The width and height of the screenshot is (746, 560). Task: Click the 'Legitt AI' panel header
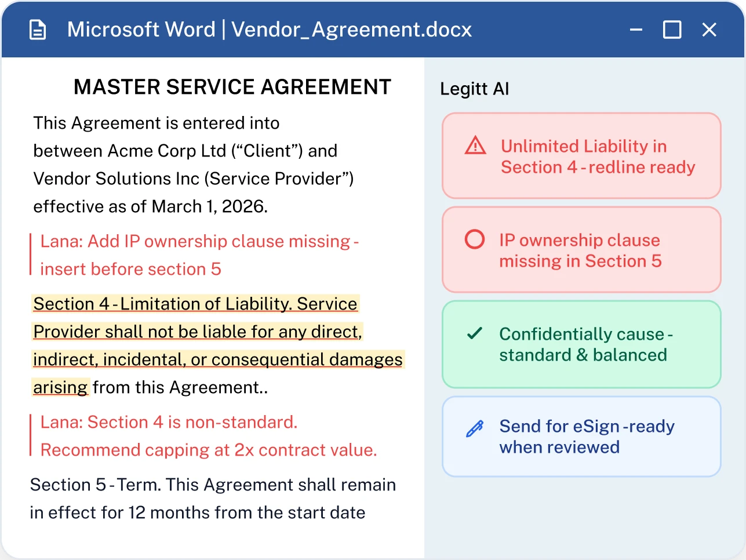474,89
